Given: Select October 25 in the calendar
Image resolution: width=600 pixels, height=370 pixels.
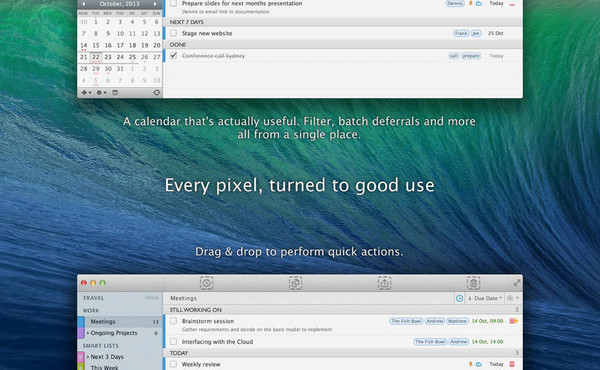Looking at the screenshot, I should pos(132,57).
